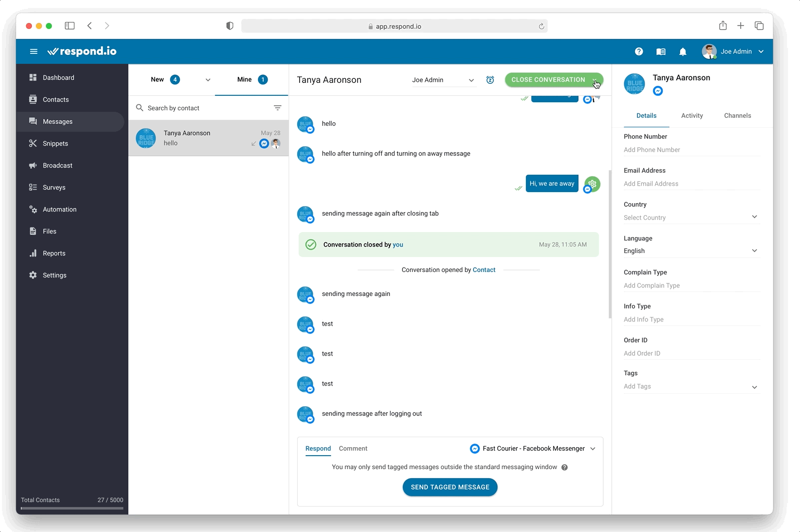
Task: Expand the Joe Admin account menu arrow
Action: 761,51
